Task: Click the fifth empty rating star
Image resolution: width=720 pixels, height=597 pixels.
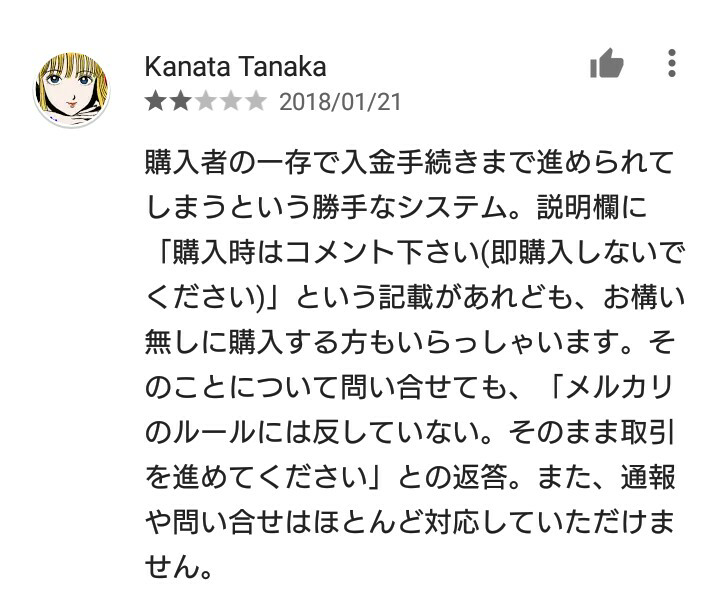Action: 255,101
